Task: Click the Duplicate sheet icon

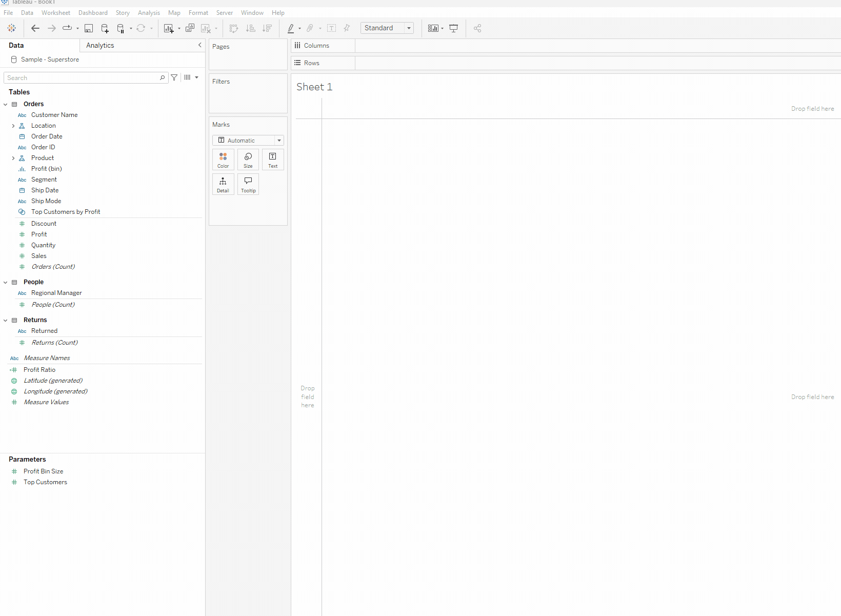Action: coord(190,28)
